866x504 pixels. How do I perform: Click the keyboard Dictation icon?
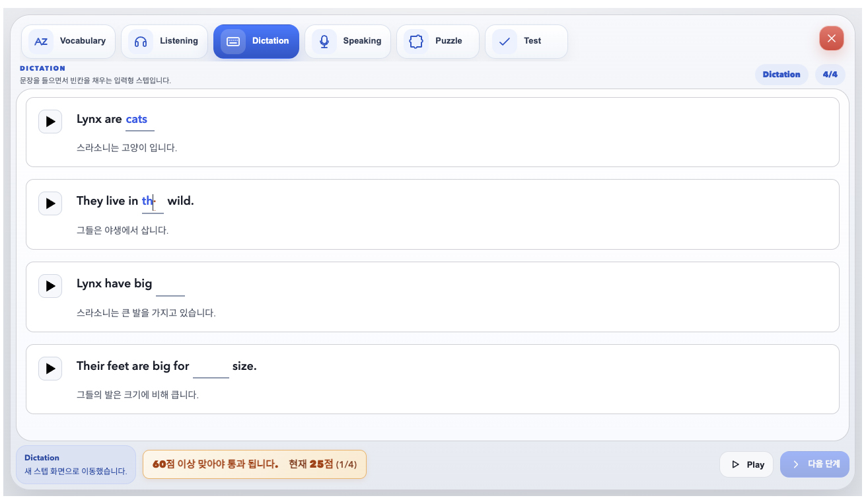tap(233, 42)
